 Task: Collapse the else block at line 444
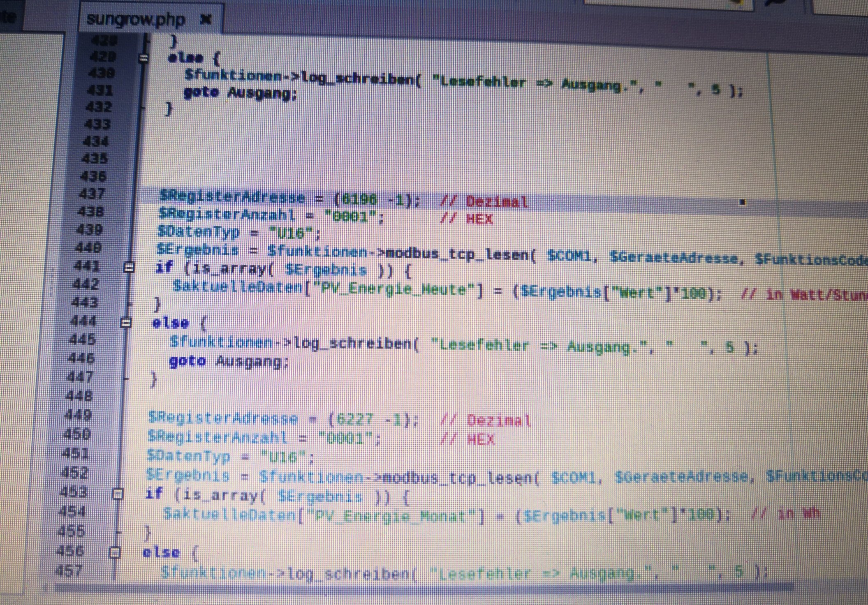pos(126,323)
